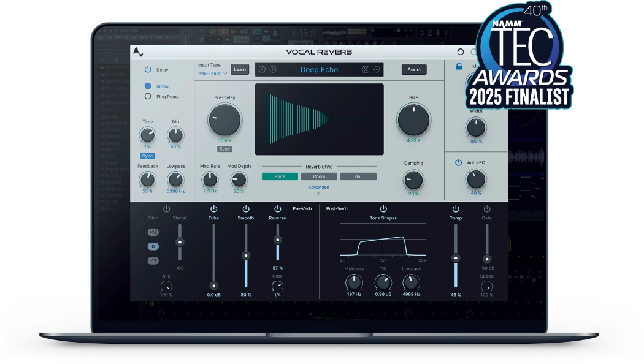
Task: Click the Size knob
Action: point(413,119)
